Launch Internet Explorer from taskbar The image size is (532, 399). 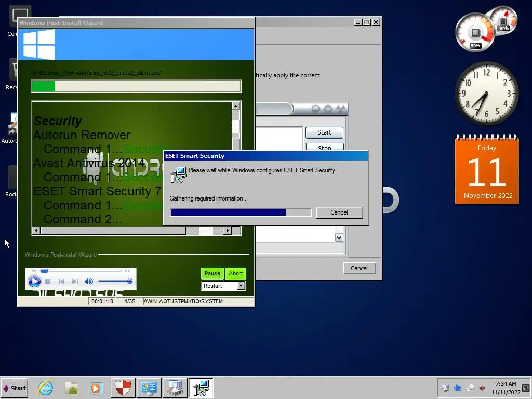[x=46, y=388]
